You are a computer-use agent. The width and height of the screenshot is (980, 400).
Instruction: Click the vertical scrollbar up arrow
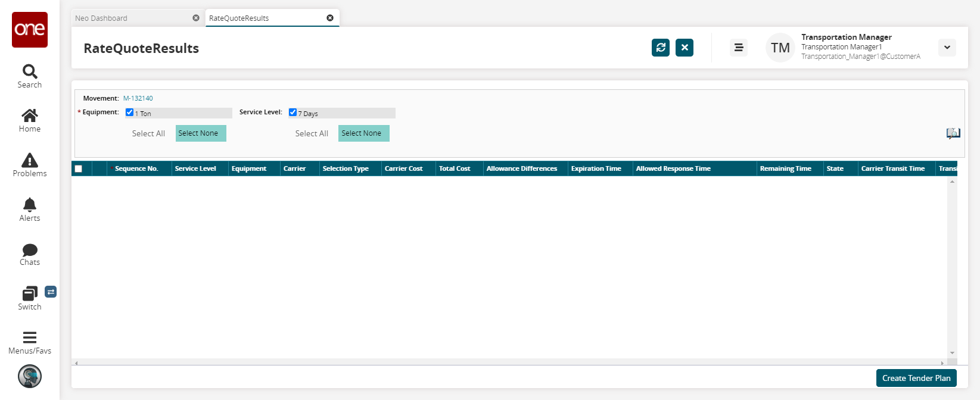click(952, 182)
